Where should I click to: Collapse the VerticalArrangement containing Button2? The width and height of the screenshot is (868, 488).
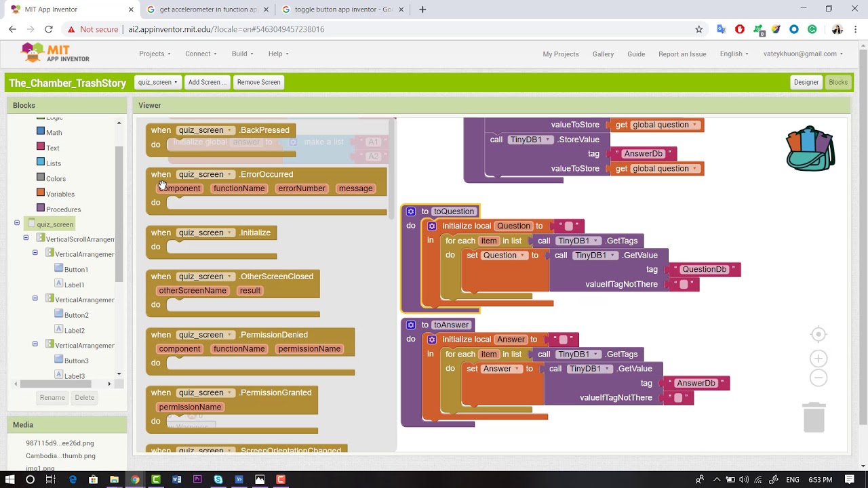click(x=35, y=298)
